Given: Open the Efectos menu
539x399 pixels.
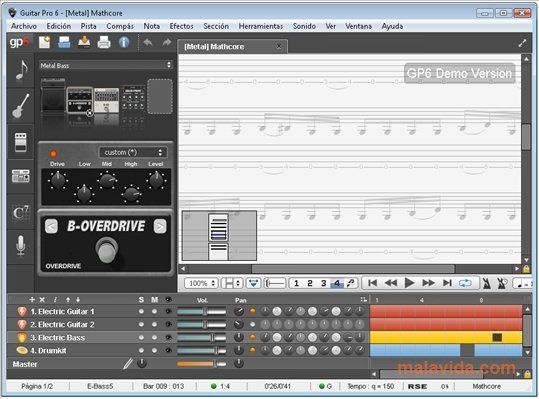Looking at the screenshot, I should 181,26.
